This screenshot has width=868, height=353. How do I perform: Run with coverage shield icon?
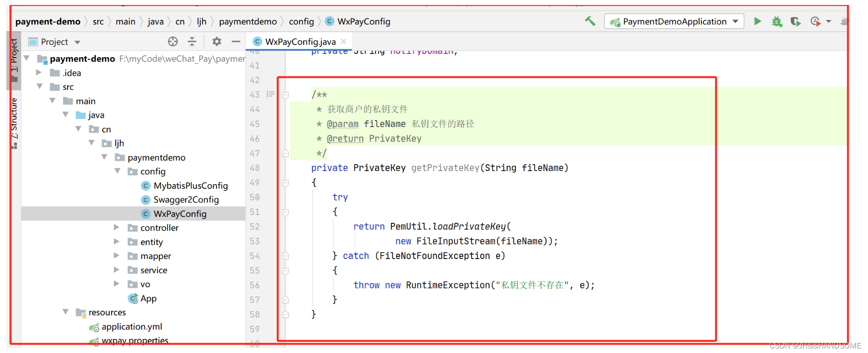point(795,21)
